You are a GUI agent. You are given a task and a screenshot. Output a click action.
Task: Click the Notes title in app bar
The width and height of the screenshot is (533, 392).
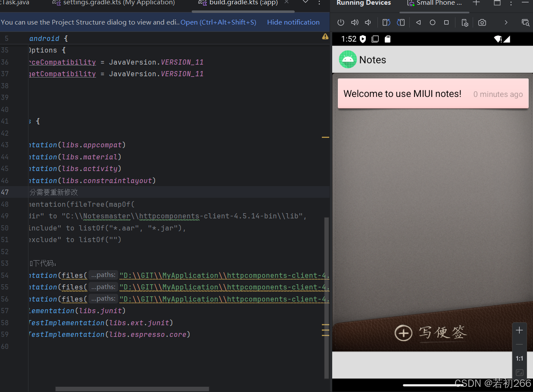coord(373,60)
